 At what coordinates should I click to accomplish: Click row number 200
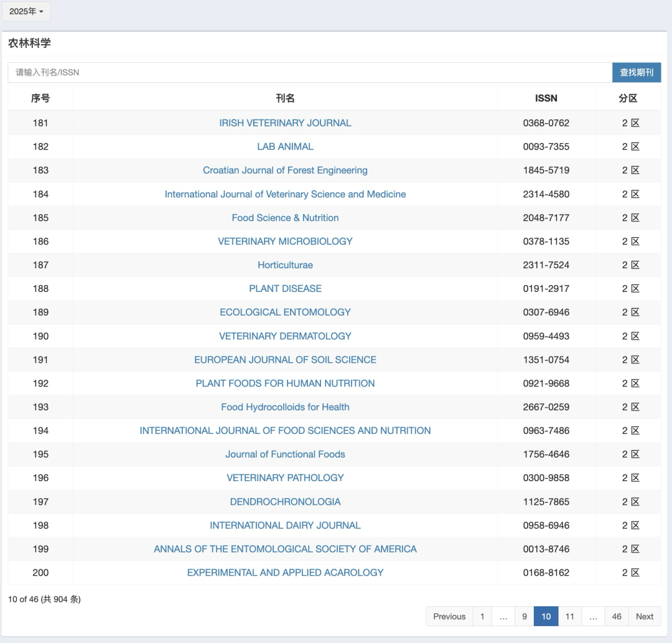[x=40, y=572]
